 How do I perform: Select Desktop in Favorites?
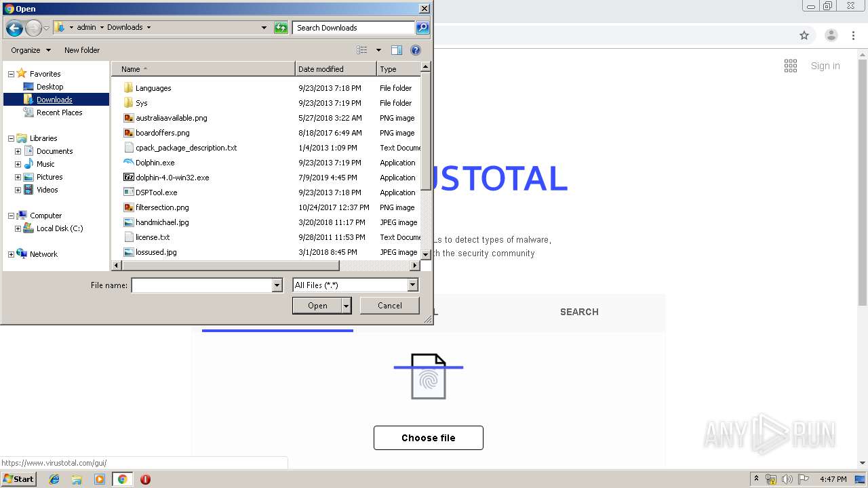click(50, 87)
